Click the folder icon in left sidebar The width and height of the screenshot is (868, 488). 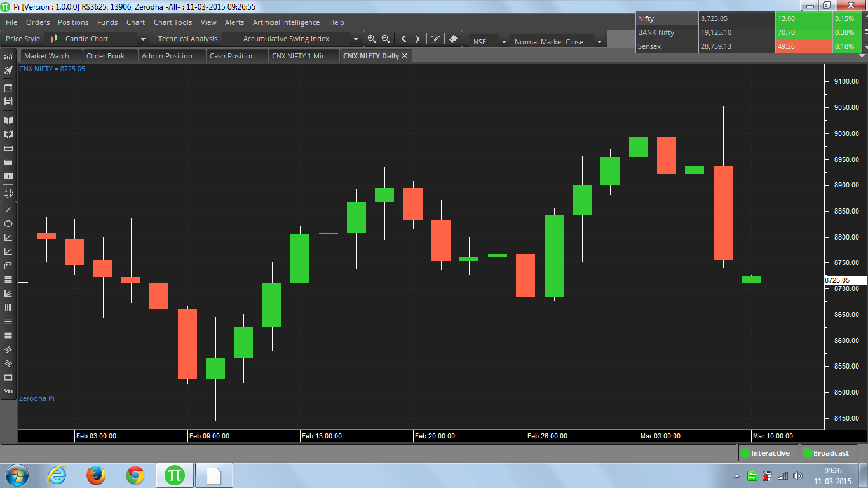[8, 161]
